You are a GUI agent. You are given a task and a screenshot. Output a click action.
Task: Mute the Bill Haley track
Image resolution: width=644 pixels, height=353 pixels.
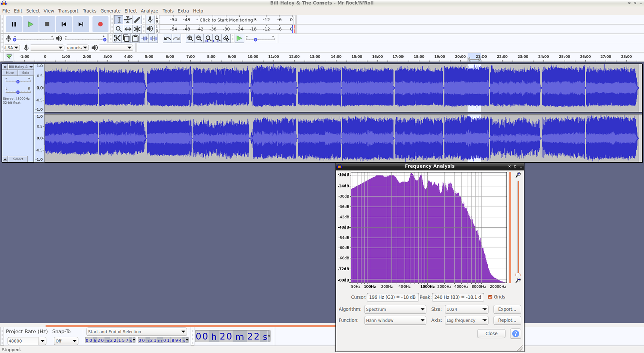click(x=10, y=73)
